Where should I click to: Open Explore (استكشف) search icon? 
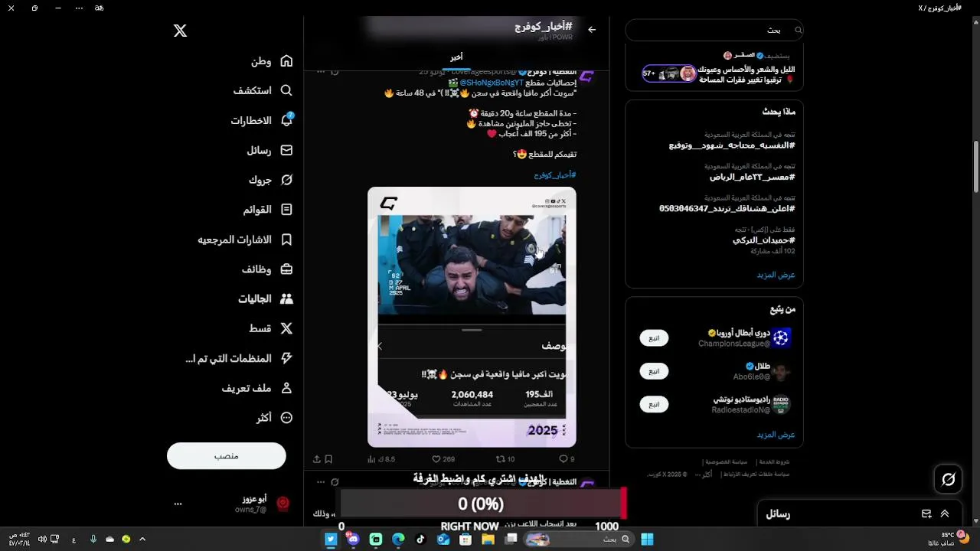(286, 90)
